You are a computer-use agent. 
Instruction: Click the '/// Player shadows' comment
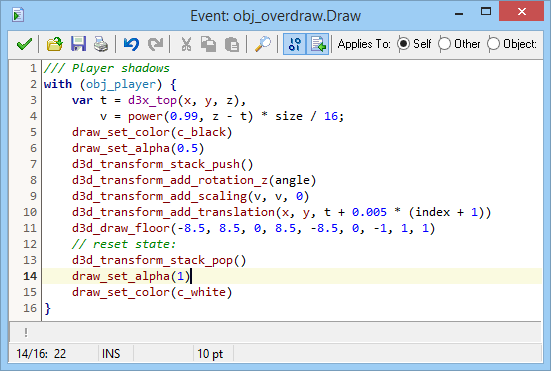point(107,68)
